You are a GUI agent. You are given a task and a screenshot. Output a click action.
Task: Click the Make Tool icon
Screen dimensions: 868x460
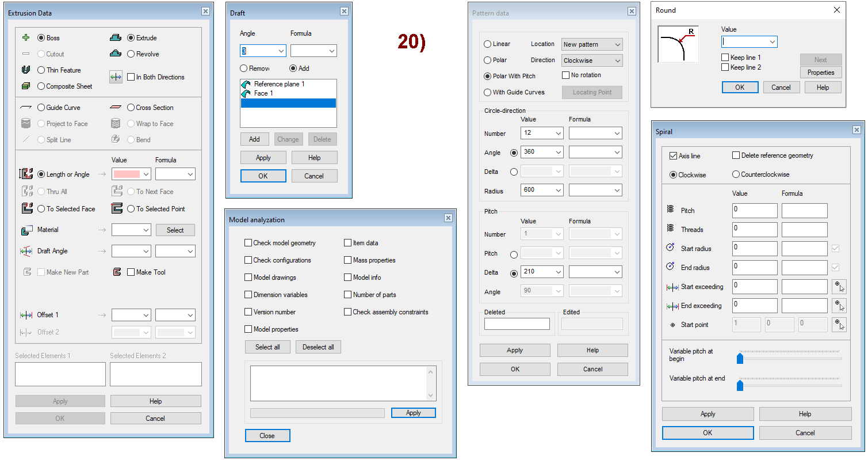(117, 272)
